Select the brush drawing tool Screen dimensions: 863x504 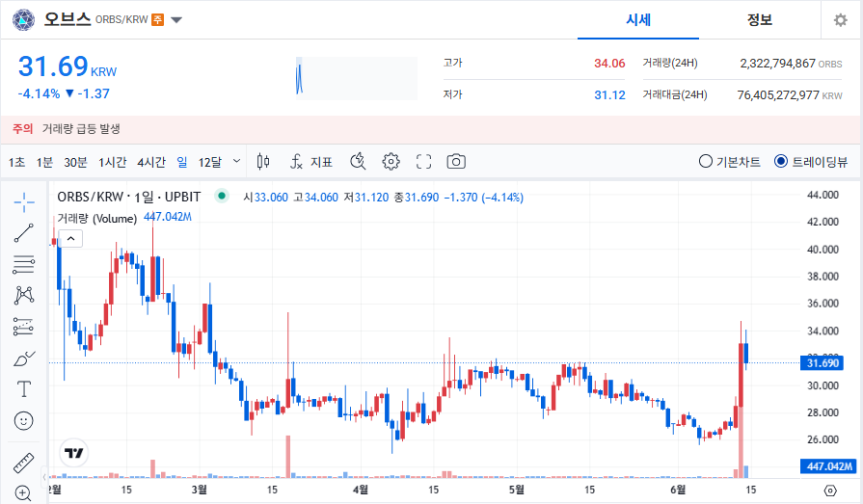click(24, 358)
